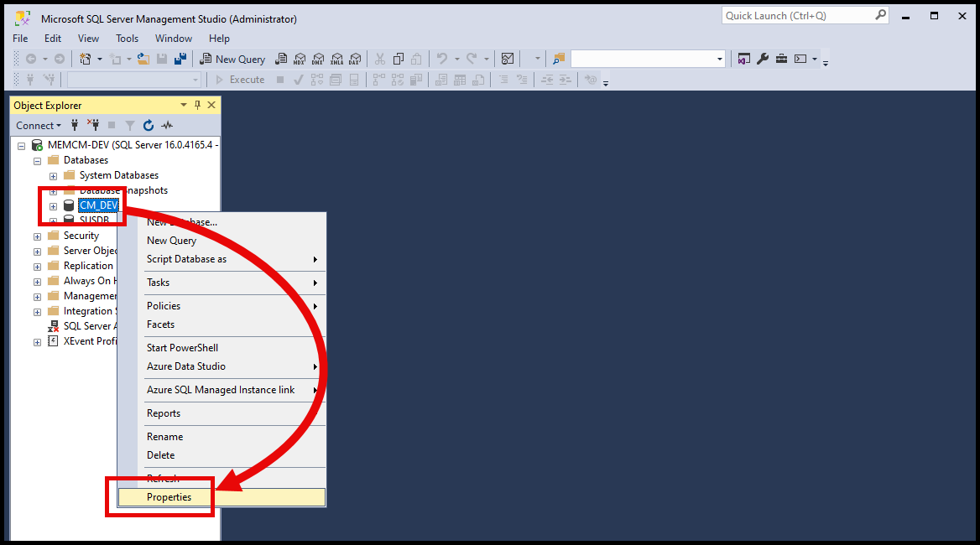Click the Save icon on the toolbar
The width and height of the screenshot is (980, 545).
pyautogui.click(x=160, y=59)
